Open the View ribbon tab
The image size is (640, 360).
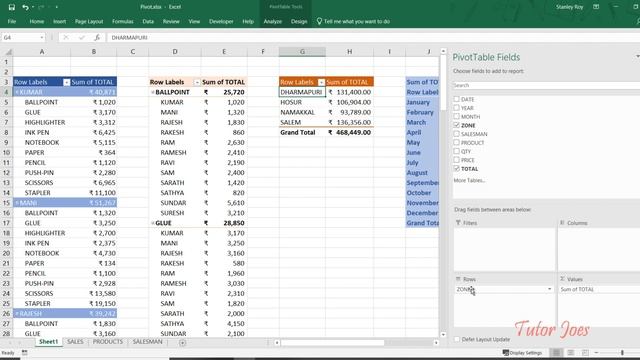pyautogui.click(x=194, y=21)
